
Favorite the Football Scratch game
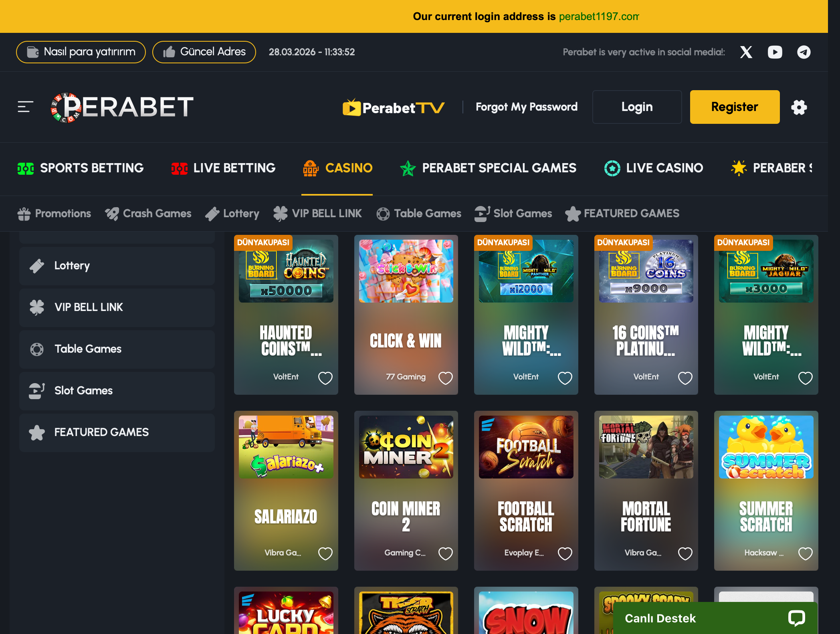pyautogui.click(x=565, y=553)
